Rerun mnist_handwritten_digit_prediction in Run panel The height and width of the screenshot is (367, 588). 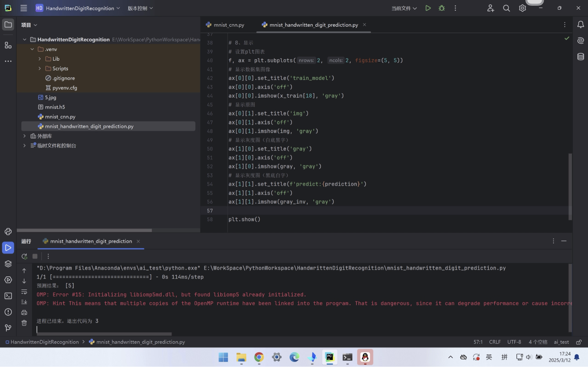pyautogui.click(x=24, y=256)
